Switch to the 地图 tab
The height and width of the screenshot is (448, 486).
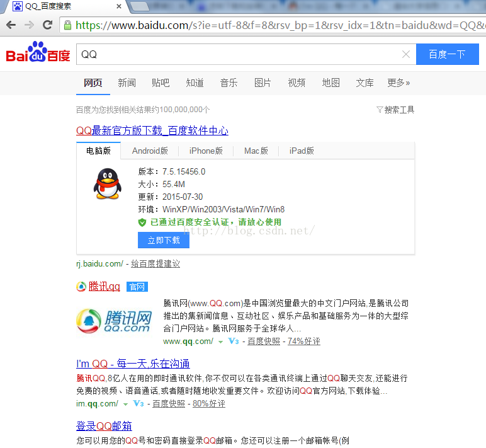tap(331, 83)
